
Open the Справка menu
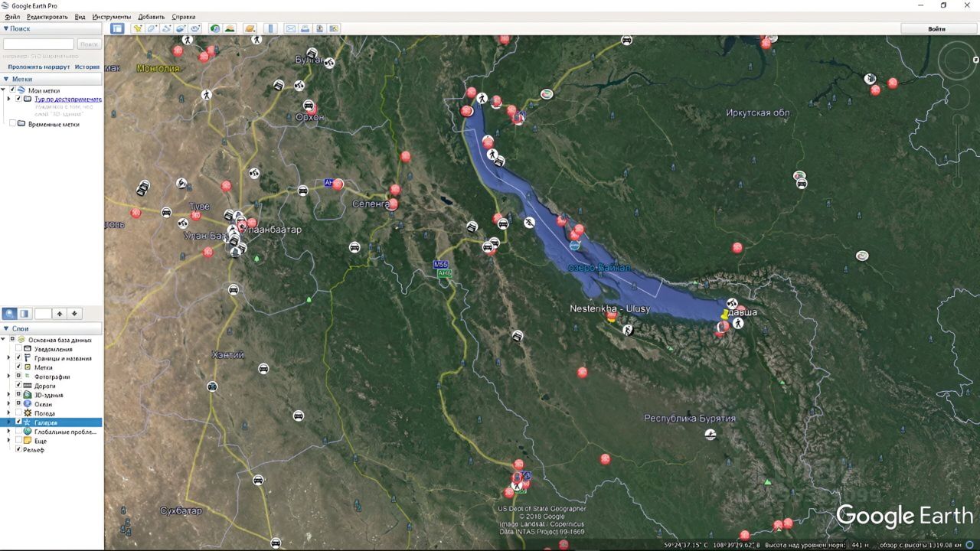point(184,17)
